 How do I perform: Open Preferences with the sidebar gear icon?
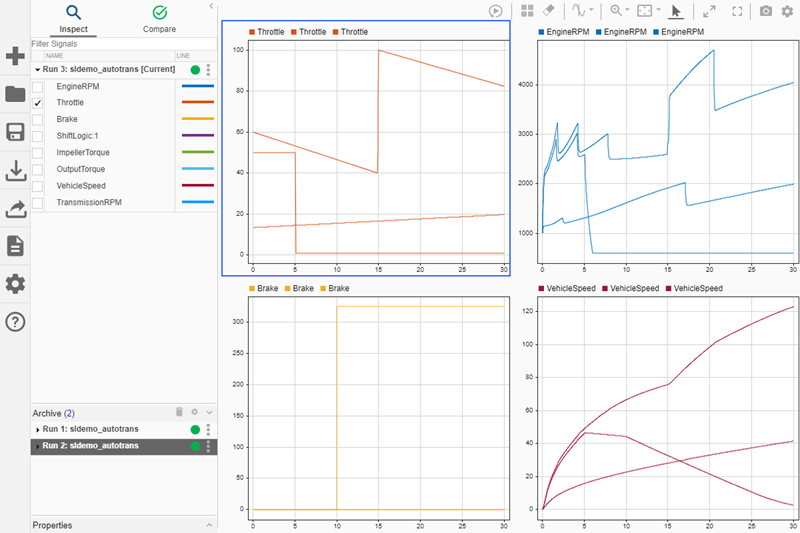coord(15,284)
